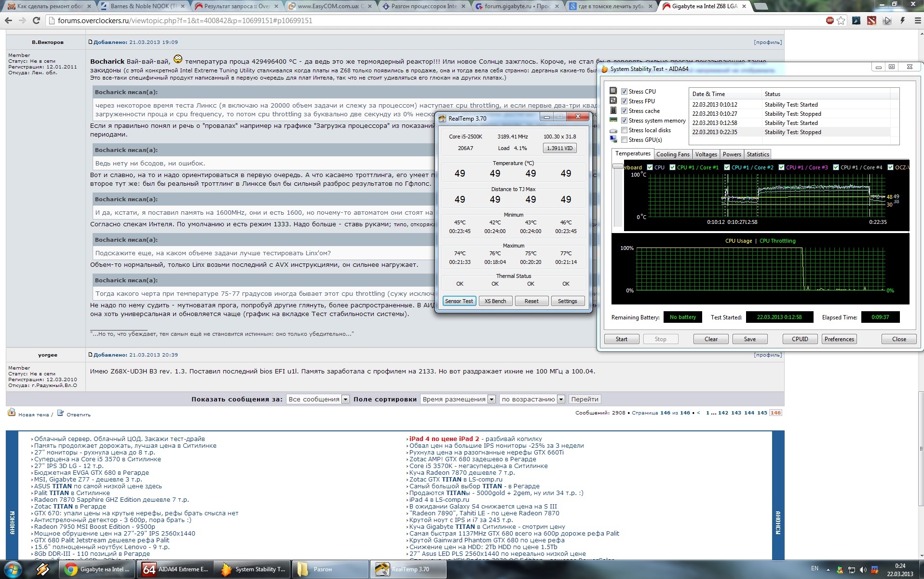Click the play-arrow extension icon in Chrome
This screenshot has width=924, height=579.
[887, 21]
